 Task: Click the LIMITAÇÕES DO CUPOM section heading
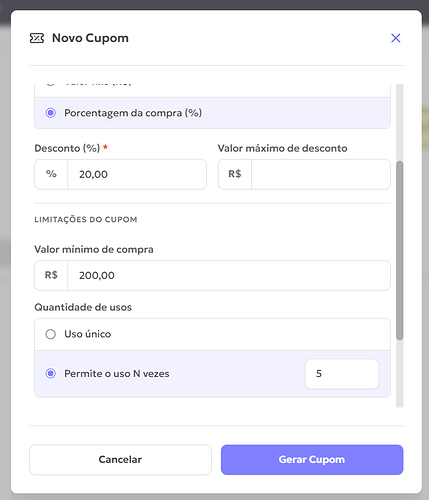coord(86,219)
